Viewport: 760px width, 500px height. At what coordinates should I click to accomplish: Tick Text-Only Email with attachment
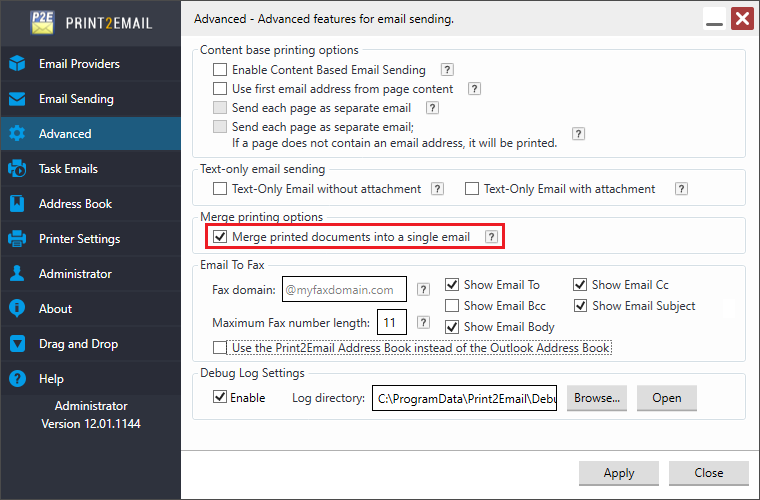pos(472,188)
